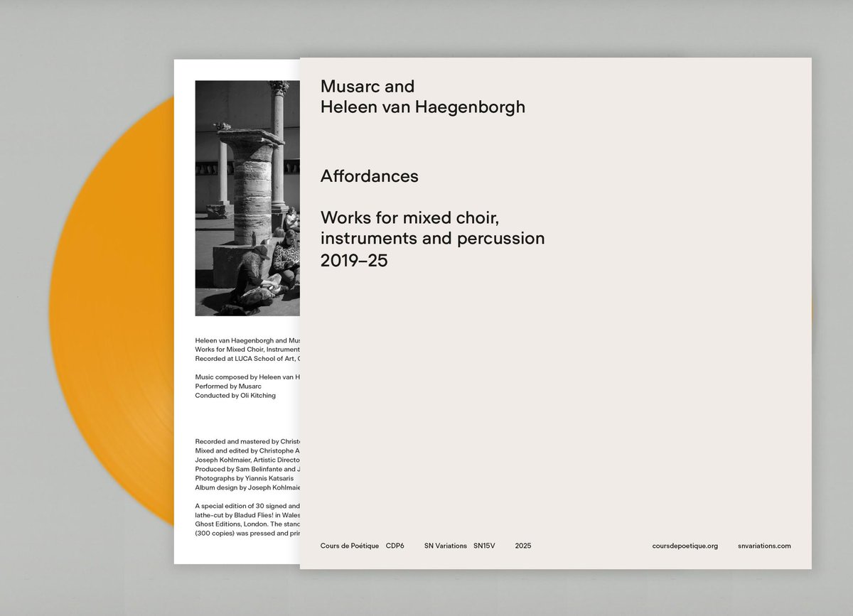Viewport: 853px width, 616px height.
Task: Click 'Recorded at LUCA School of Art' line
Action: [247, 358]
